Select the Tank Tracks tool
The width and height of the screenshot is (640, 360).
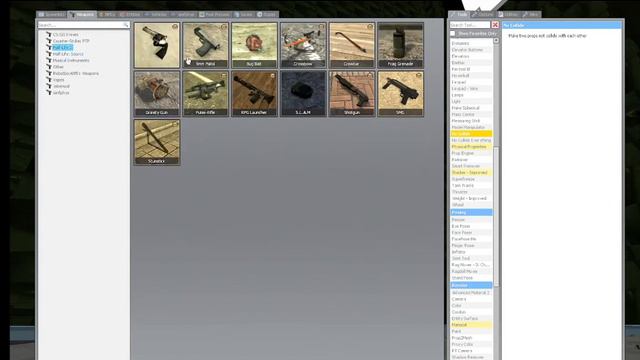pyautogui.click(x=471, y=185)
